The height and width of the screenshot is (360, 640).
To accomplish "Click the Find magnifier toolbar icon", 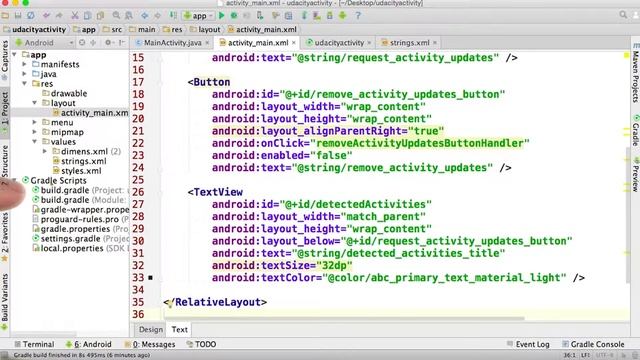I will click(x=116, y=16).
